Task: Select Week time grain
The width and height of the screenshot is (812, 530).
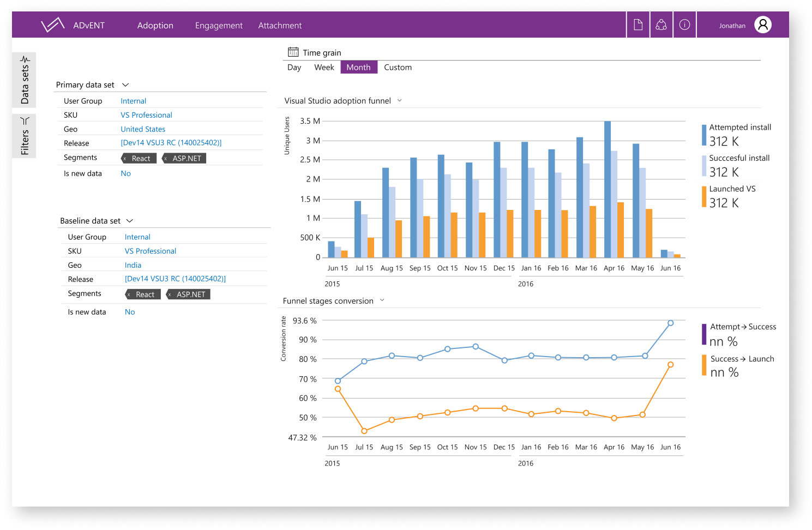Action: [x=324, y=67]
